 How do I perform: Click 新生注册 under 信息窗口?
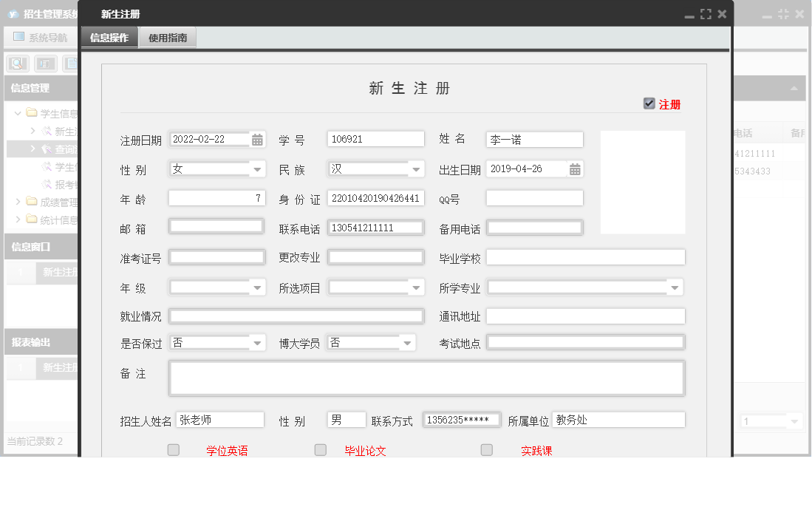coord(58,273)
